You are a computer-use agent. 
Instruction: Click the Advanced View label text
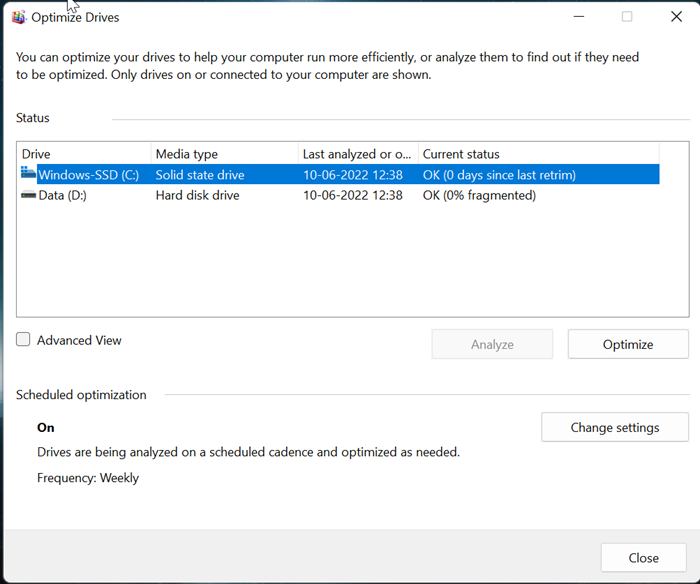click(x=79, y=340)
